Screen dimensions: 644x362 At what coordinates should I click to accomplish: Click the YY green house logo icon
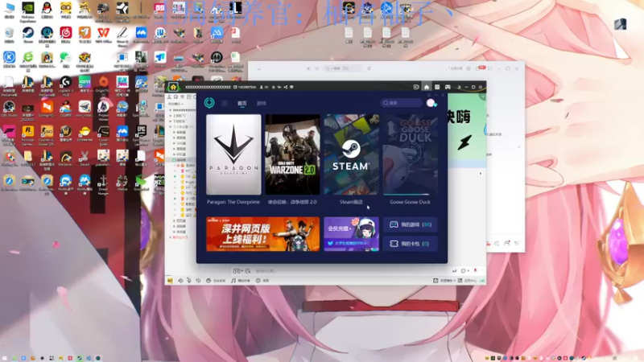[x=173, y=87]
